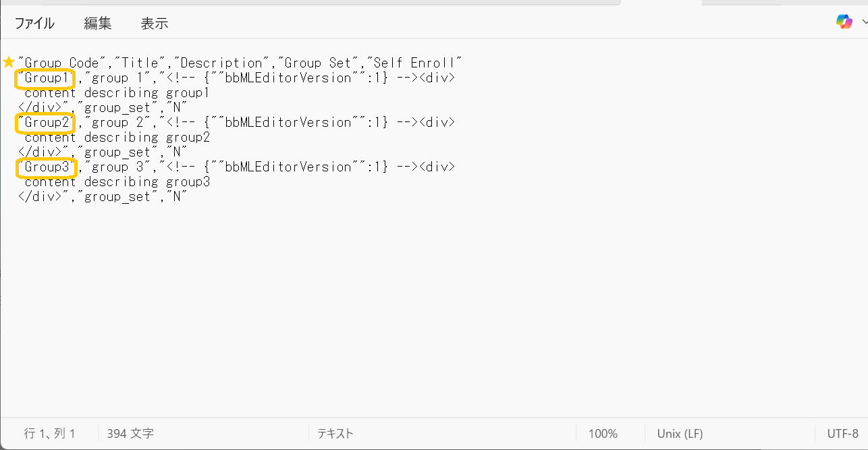Click the UTF-8 encoding indicator
The height and width of the screenshot is (450, 868).
pyautogui.click(x=842, y=434)
